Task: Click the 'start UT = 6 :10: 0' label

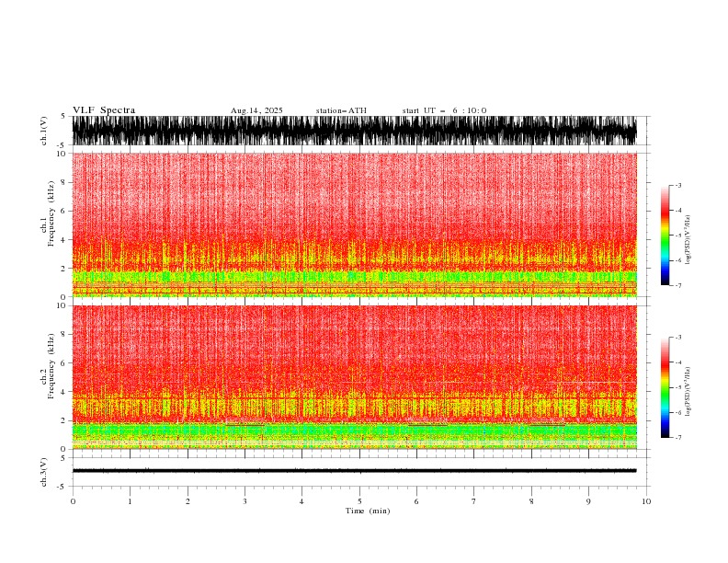Action: click(x=444, y=110)
